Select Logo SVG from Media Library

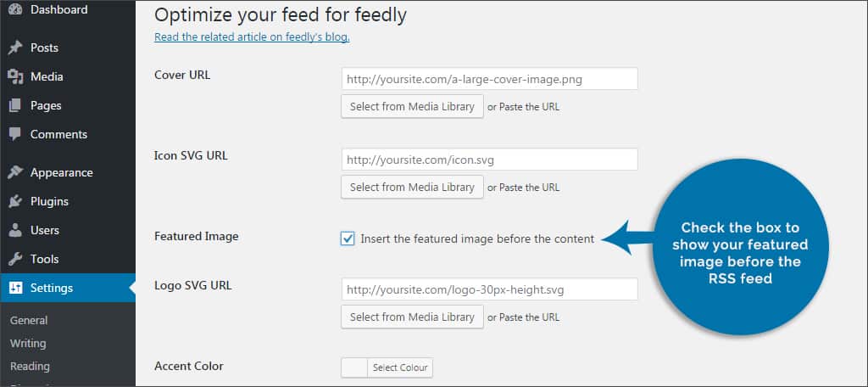(x=412, y=317)
